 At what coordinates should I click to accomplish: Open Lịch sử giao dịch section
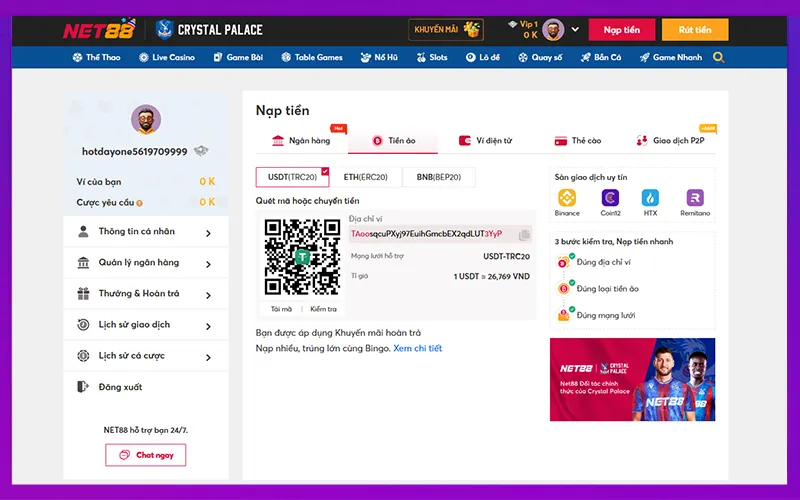[x=146, y=325]
